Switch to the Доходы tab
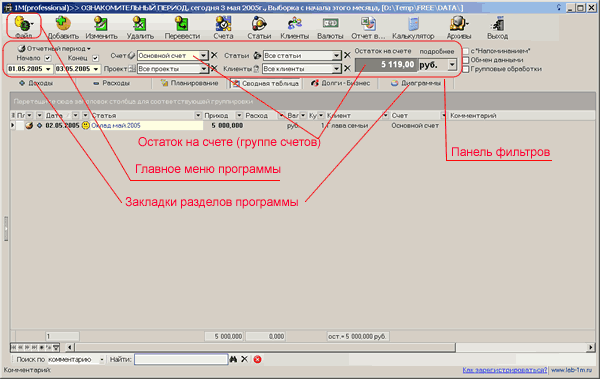Viewport: 600px width, 379px height. tap(36, 83)
